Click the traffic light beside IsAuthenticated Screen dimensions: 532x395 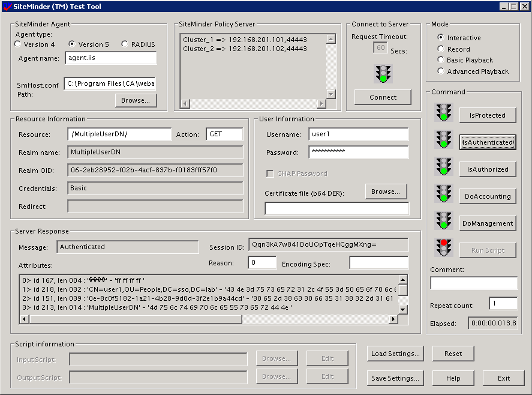[443, 139]
